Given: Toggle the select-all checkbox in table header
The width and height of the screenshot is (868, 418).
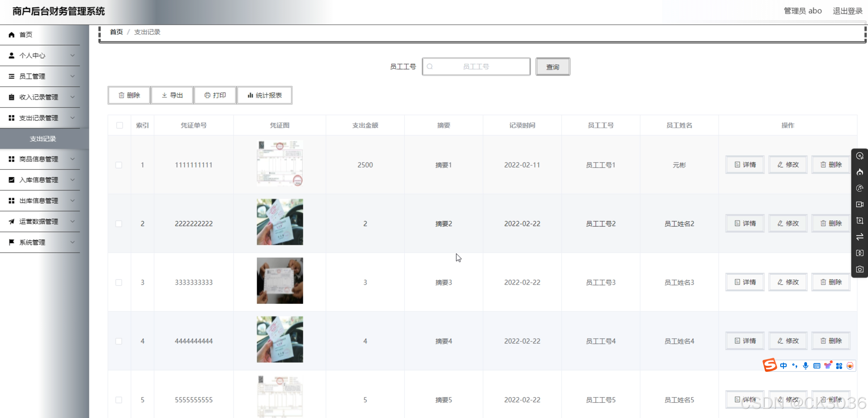Looking at the screenshot, I should click(120, 125).
